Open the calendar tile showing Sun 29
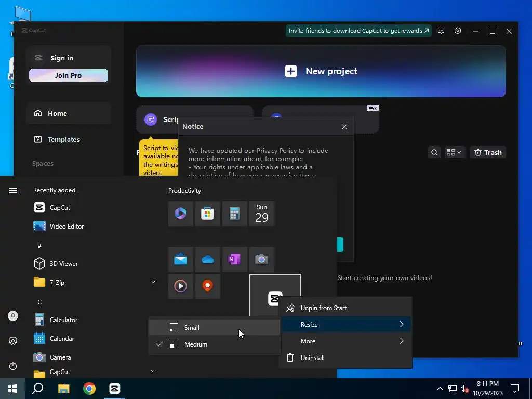 click(262, 214)
